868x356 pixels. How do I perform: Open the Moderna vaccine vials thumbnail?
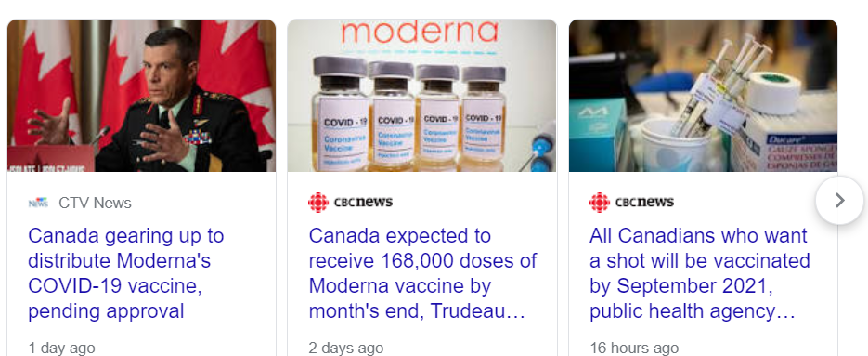coord(421,96)
